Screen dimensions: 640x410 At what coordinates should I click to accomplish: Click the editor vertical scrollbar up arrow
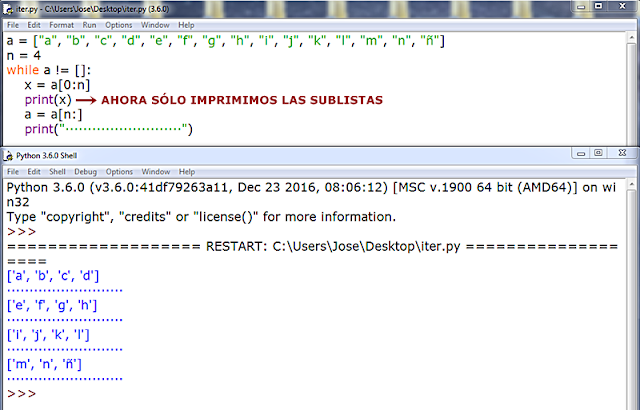[632, 38]
